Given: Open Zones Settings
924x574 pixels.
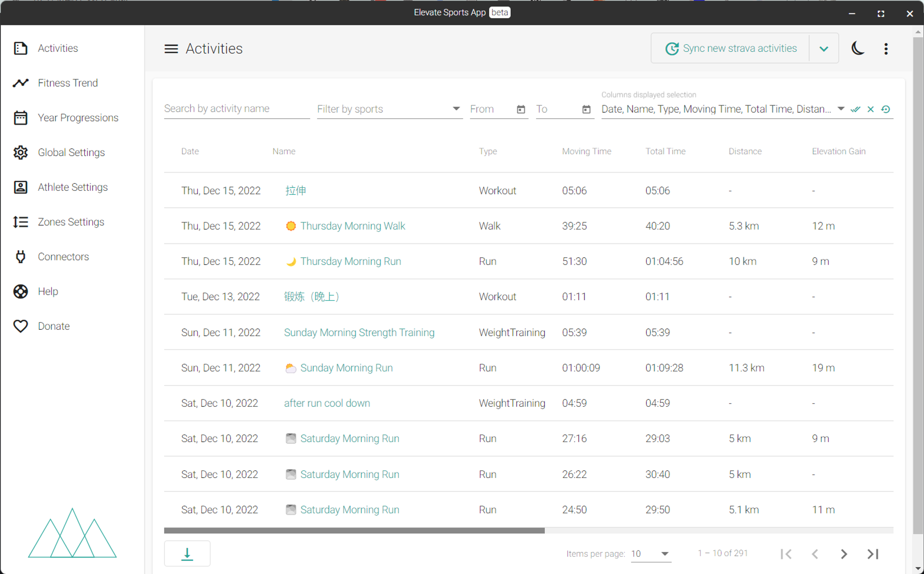Looking at the screenshot, I should [x=71, y=222].
